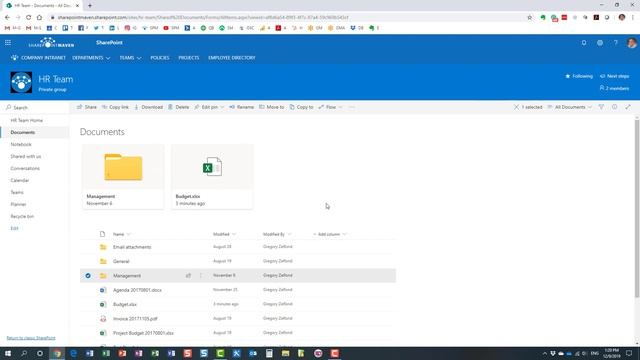The height and width of the screenshot is (360, 640).
Task: Open Projects in top navigation
Action: coord(189,58)
